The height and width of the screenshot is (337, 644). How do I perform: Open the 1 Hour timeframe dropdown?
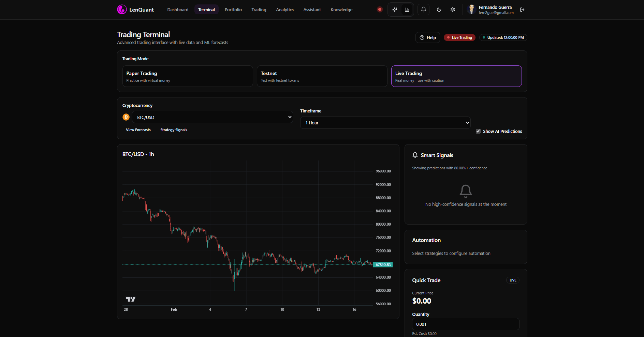click(x=385, y=123)
